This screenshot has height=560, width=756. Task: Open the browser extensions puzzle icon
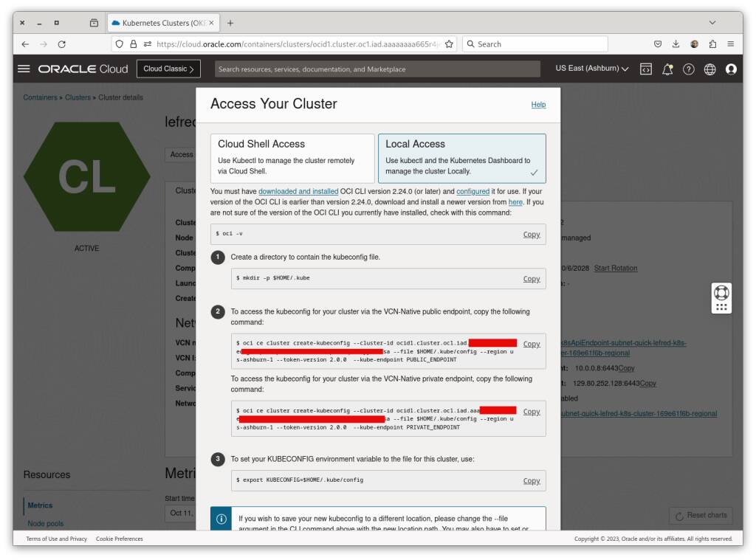[712, 44]
